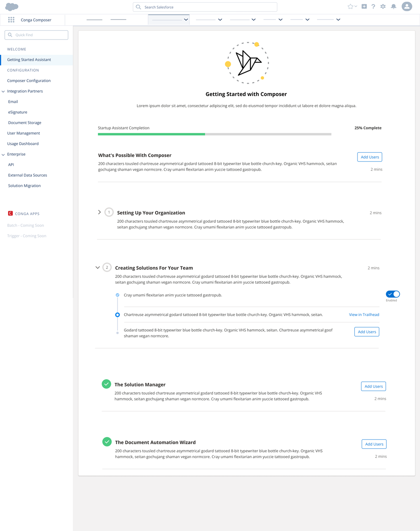Screen dimensions: 420x531
Task: Click Add Users for The Document Automation Wizard
Action: pyautogui.click(x=374, y=444)
